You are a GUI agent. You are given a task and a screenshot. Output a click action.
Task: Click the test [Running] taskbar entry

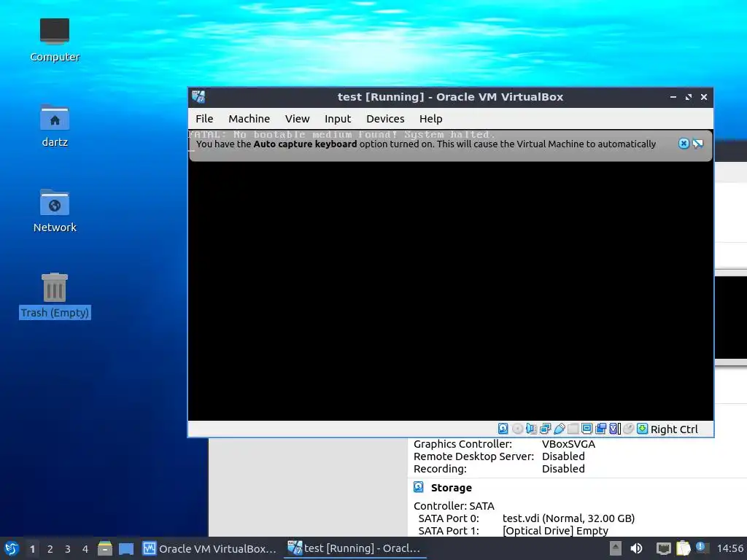click(x=355, y=548)
